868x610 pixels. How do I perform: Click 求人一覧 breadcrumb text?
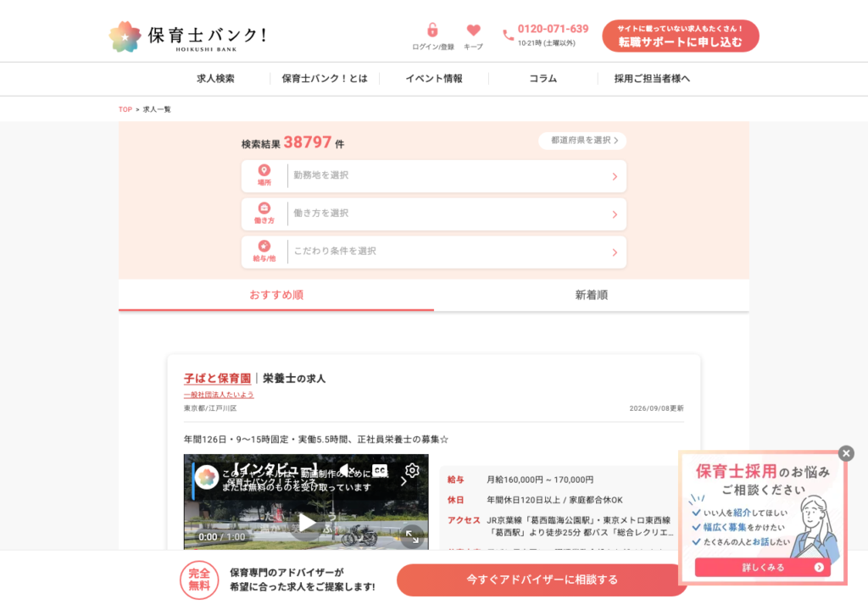[x=157, y=109]
